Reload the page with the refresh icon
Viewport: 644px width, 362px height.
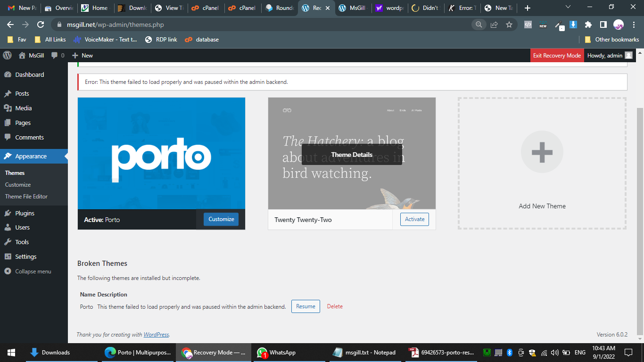tap(41, 25)
